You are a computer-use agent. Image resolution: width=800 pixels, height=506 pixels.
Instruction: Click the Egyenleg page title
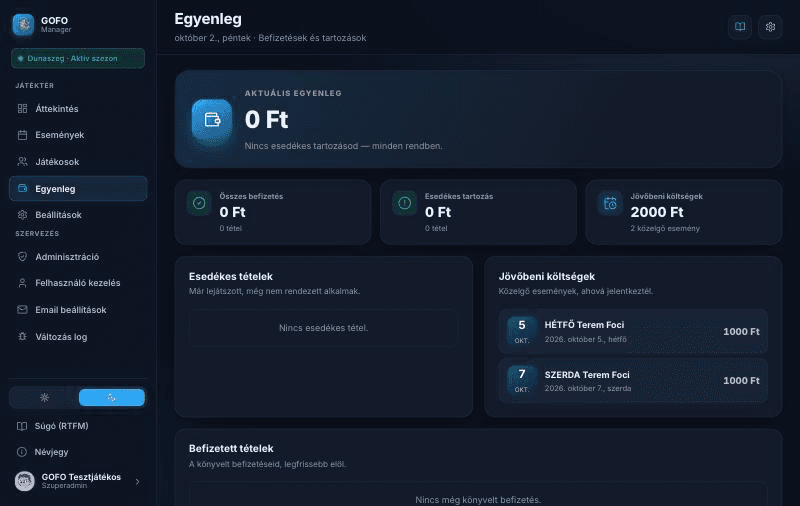pyautogui.click(x=208, y=19)
